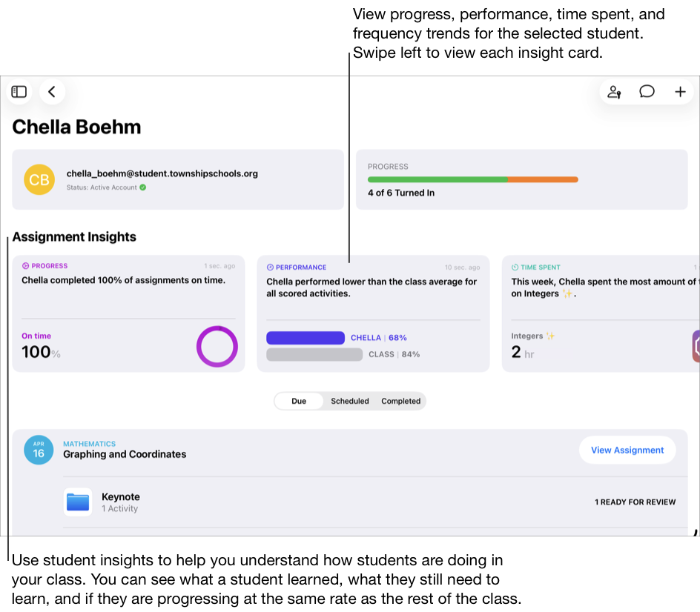Switch to the Completed segment
Screen dimensions: 700x612
[x=400, y=401]
